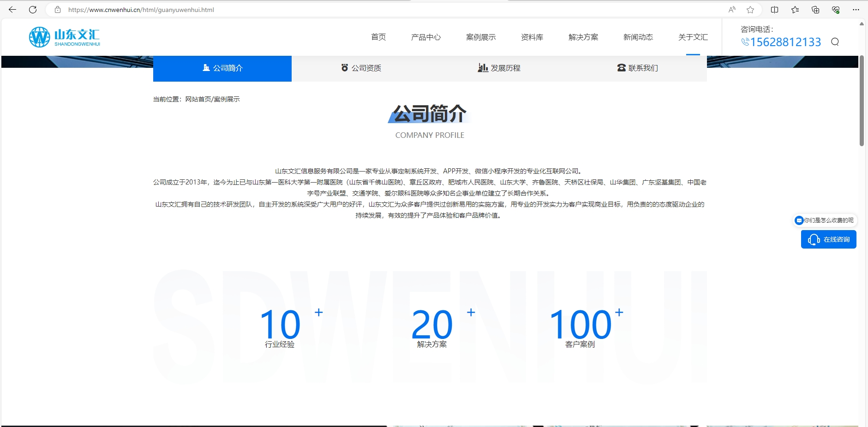868x427 pixels.
Task: Add this page to favorites star
Action: (x=750, y=9)
